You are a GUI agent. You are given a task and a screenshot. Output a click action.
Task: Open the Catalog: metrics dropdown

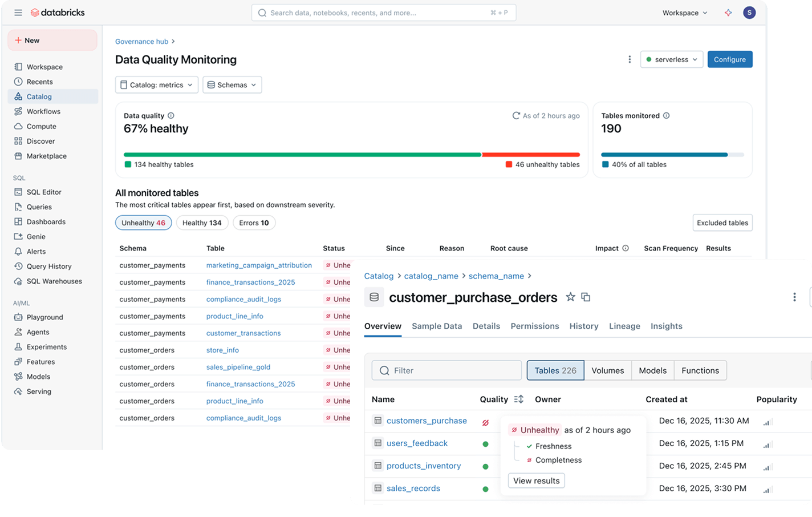point(157,84)
